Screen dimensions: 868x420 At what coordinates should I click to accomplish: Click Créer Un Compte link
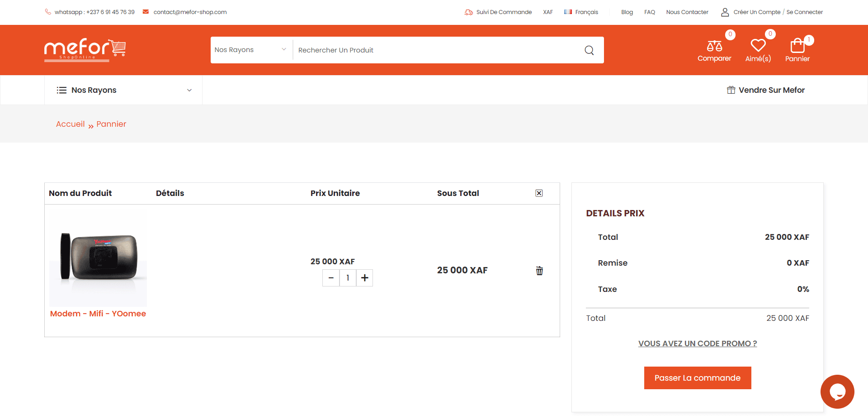click(757, 12)
